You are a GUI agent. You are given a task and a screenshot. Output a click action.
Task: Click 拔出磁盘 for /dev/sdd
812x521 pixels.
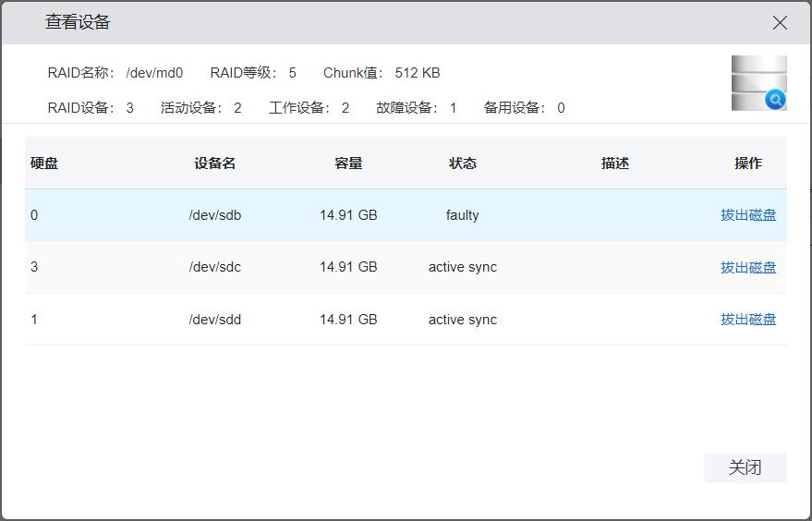pos(748,320)
